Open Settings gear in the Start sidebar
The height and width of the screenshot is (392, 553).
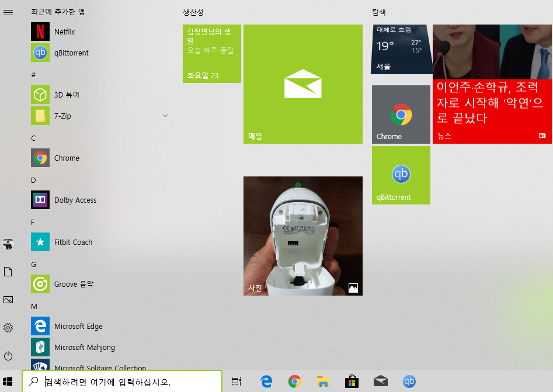pos(8,328)
